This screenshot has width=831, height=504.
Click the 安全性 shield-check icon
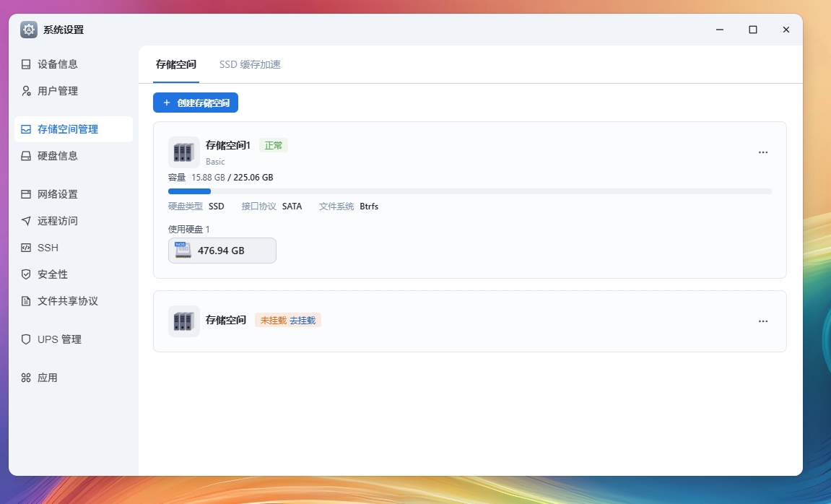(x=26, y=274)
